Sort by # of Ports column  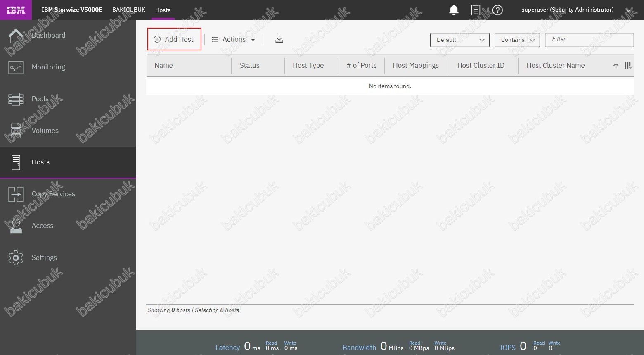[361, 65]
